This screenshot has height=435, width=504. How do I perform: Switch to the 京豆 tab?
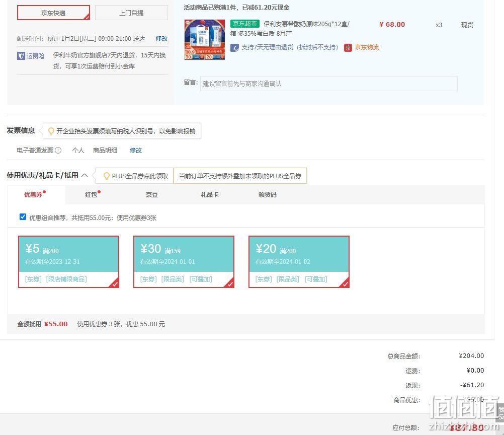(x=152, y=195)
